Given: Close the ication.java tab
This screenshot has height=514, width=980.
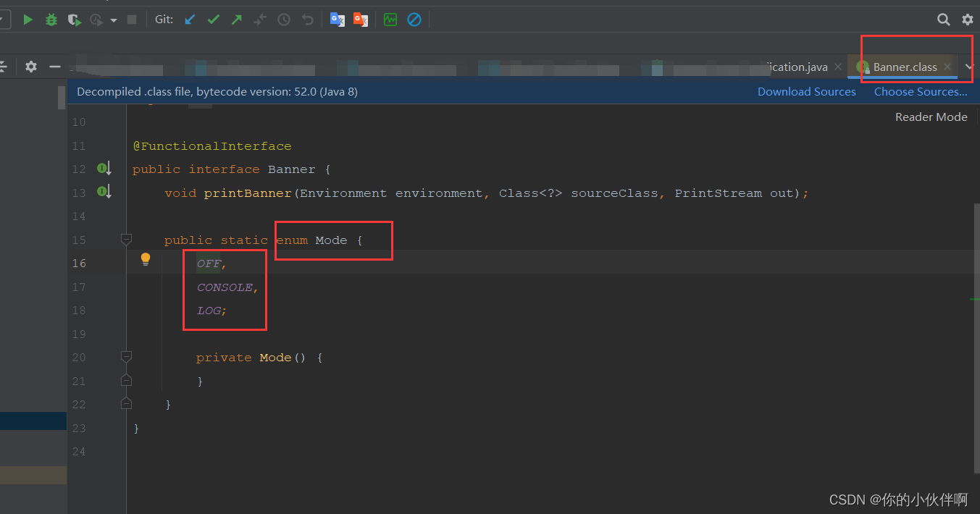Looking at the screenshot, I should click(838, 67).
